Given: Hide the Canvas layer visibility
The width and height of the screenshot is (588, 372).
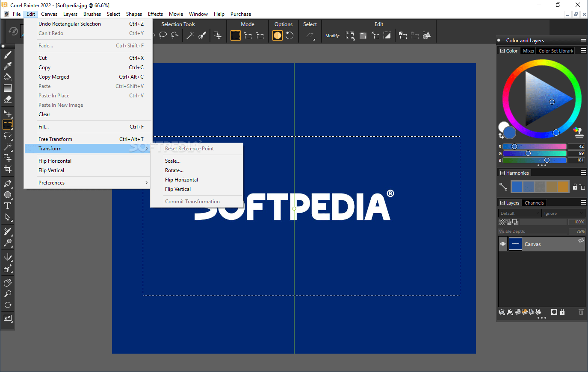Looking at the screenshot, I should tap(502, 244).
